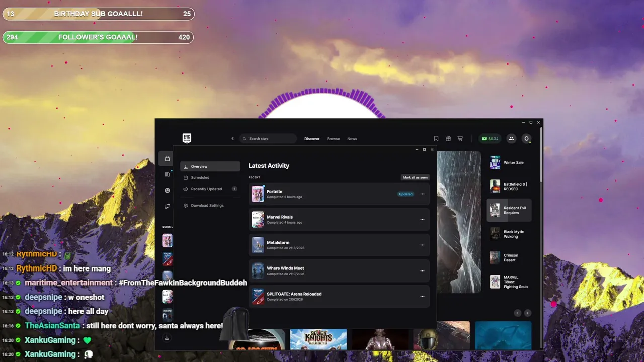This screenshot has width=644, height=362.
Task: Click the Follower's Goal progress bar
Action: click(98, 37)
